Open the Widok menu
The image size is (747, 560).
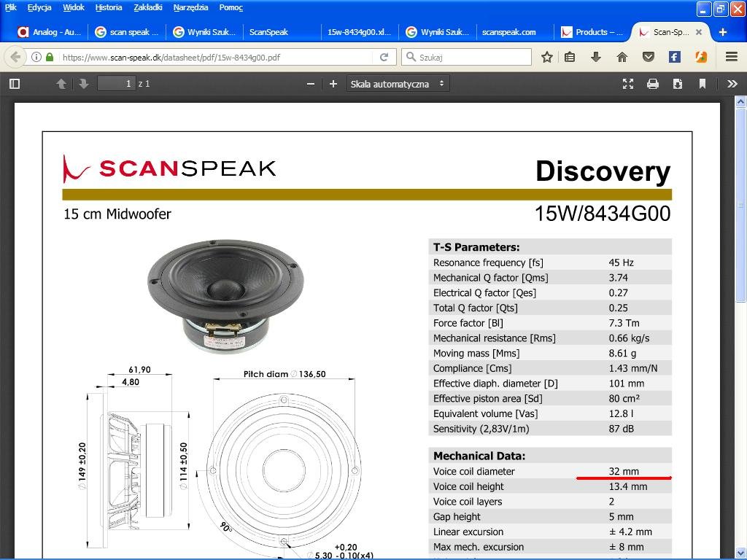(74, 7)
